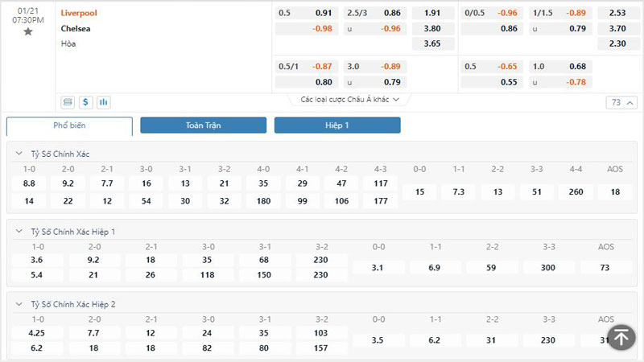Screen dimensions: 644x362
Task: Select Liverpool win odds 1.91
Action: (x=431, y=13)
